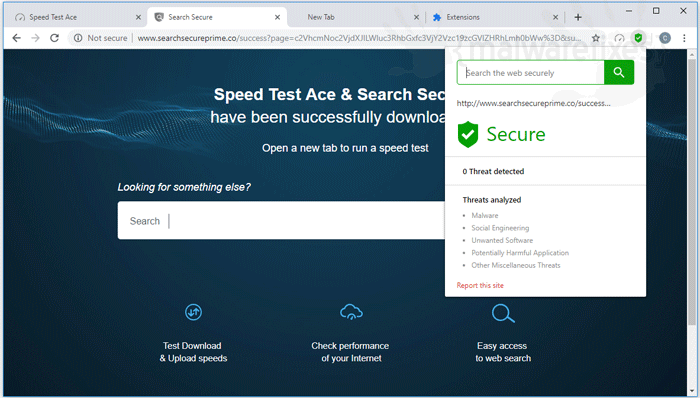Screen dimensions: 700x398
Task: Click the Report this site link
Action: (480, 285)
